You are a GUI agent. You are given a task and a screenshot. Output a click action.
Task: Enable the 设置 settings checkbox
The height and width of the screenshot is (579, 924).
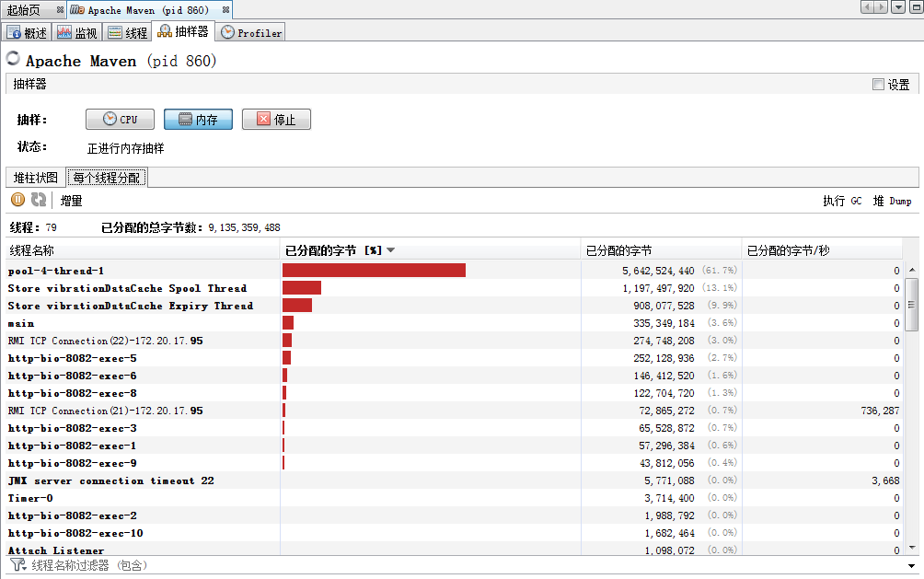point(879,85)
